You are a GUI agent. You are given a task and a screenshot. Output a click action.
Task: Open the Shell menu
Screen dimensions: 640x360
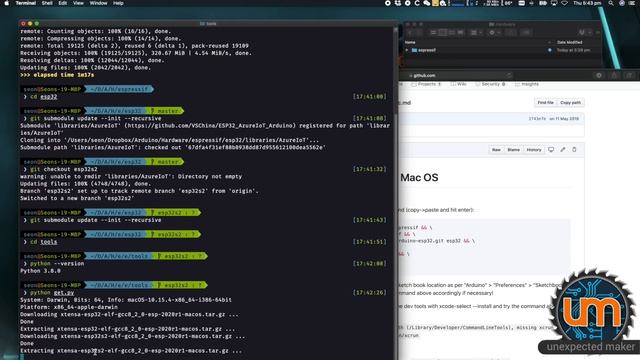pyautogui.click(x=47, y=3)
